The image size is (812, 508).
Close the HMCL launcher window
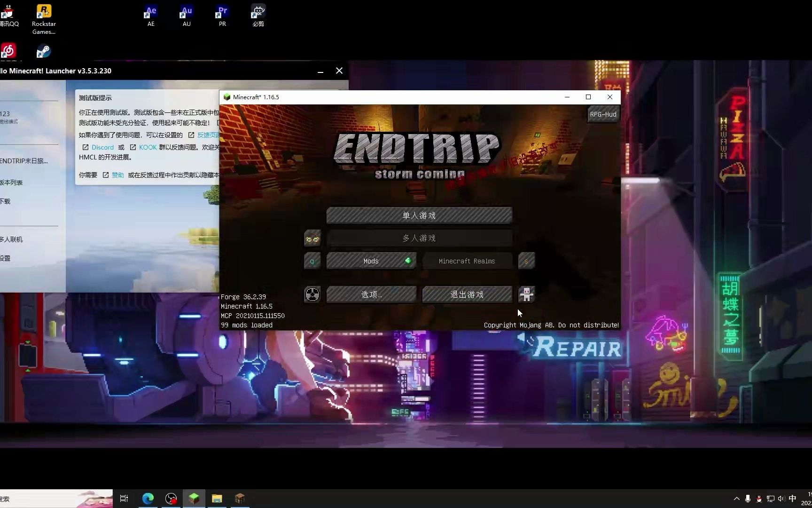[x=339, y=71]
